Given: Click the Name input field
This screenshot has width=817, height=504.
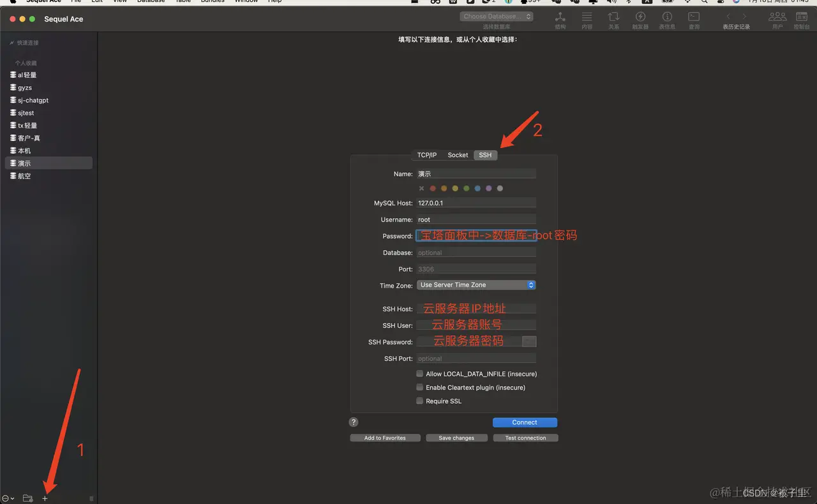Looking at the screenshot, I should (476, 174).
